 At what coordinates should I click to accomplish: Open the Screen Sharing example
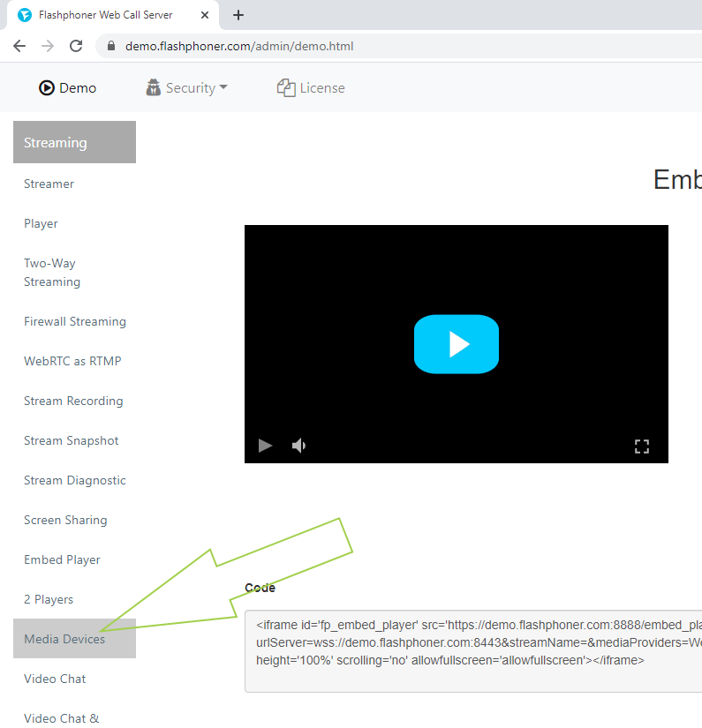(x=65, y=520)
